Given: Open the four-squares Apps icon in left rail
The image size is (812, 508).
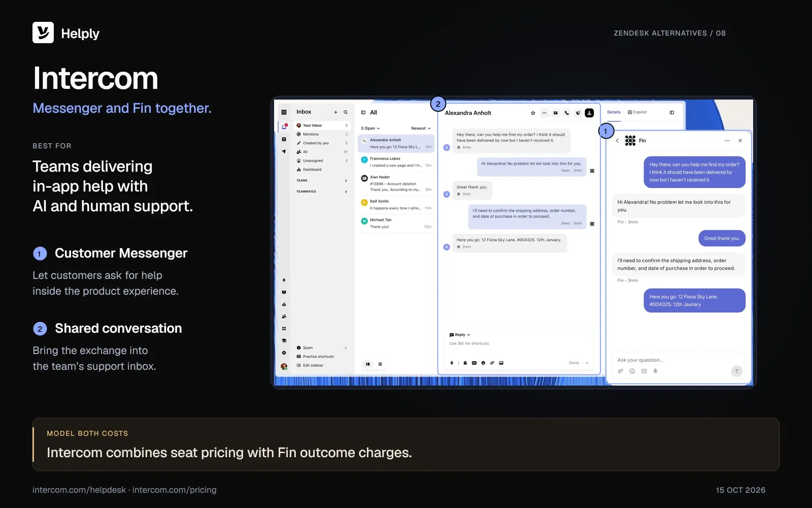Looking at the screenshot, I should click(284, 329).
